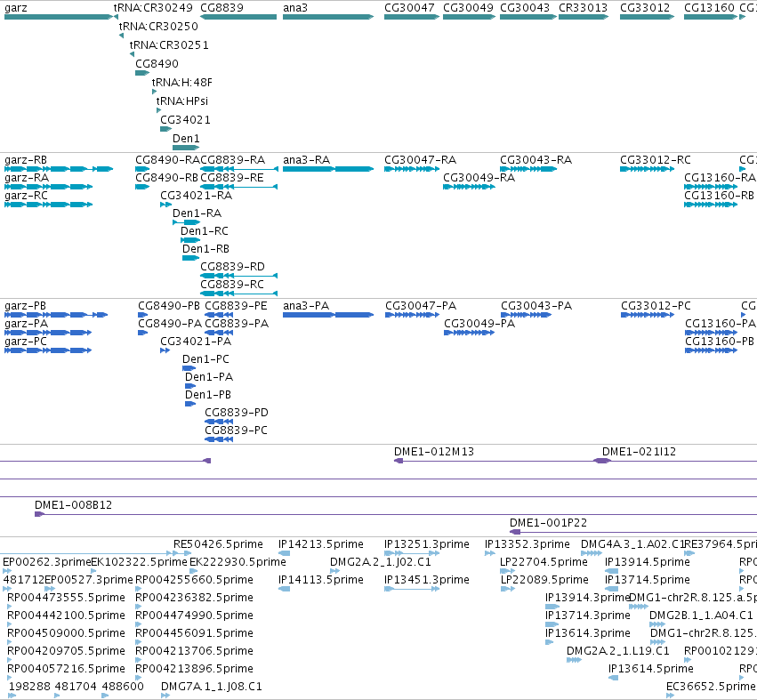The height and width of the screenshot is (700, 757).
Task: Select the IP13352.3prime EST label
Action: (x=527, y=544)
